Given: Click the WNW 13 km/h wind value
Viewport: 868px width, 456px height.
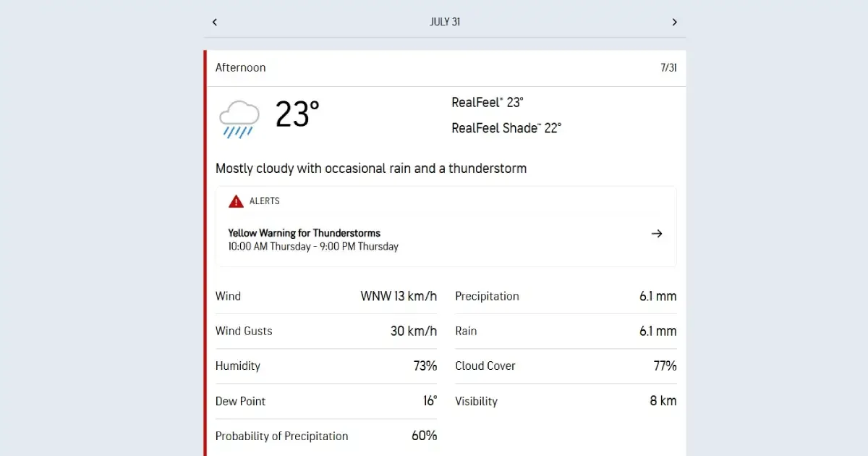Looking at the screenshot, I should 399,296.
